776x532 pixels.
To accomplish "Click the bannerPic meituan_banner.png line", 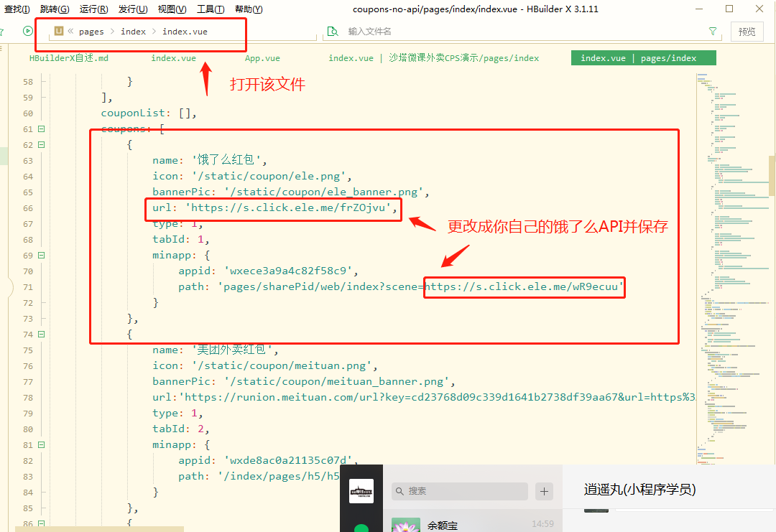I will (303, 382).
